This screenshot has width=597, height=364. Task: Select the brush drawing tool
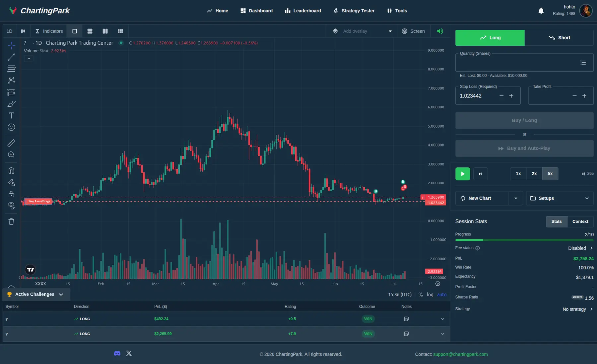(x=11, y=104)
